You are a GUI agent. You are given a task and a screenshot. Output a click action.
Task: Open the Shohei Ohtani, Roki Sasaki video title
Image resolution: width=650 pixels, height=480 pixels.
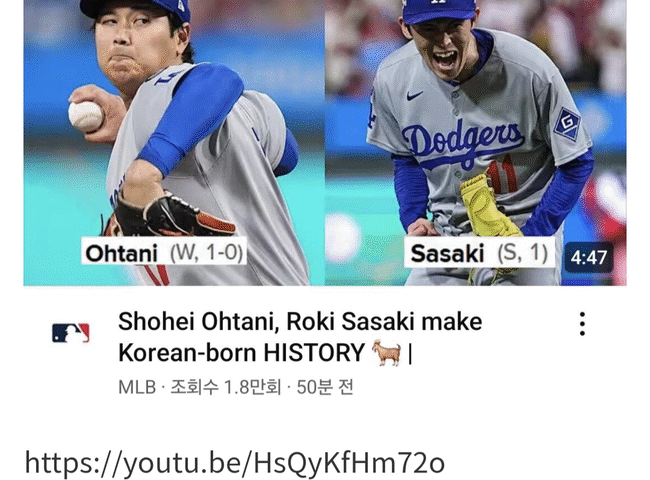point(300,337)
